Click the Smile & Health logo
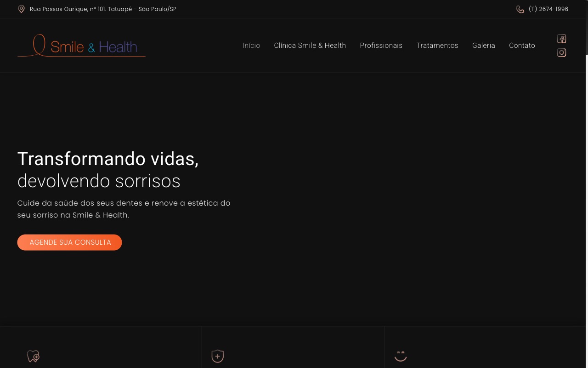 (81, 46)
